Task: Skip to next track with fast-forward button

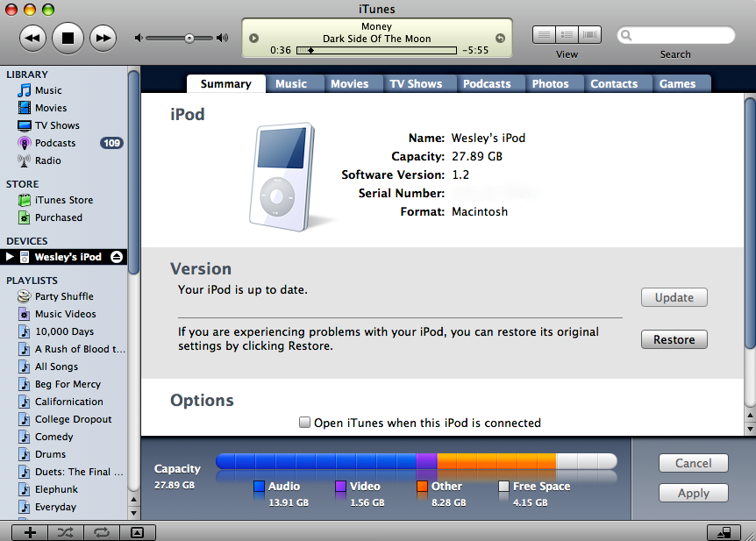Action: [x=103, y=38]
